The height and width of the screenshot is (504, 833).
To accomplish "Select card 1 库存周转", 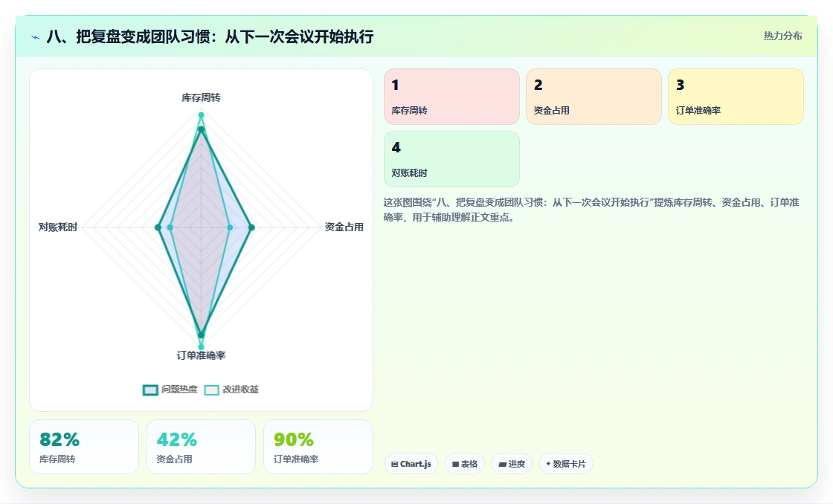I will [x=451, y=97].
